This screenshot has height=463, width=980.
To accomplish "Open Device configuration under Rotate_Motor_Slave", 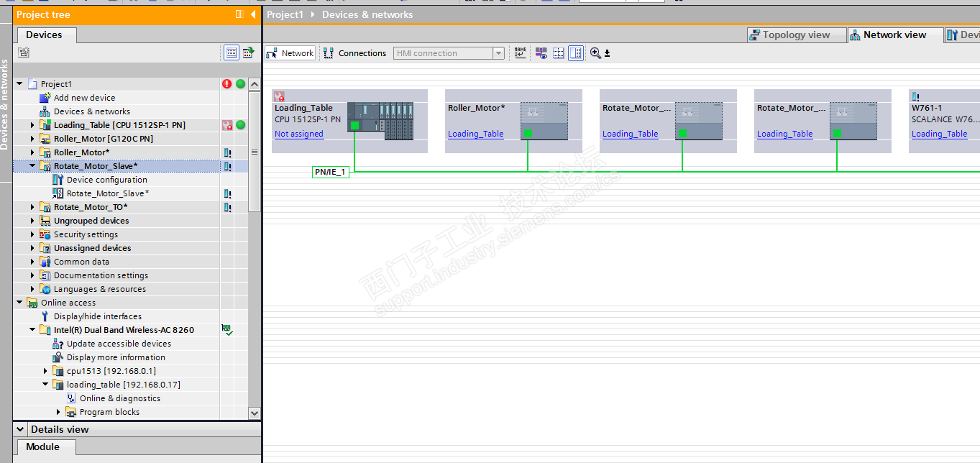I will click(107, 180).
